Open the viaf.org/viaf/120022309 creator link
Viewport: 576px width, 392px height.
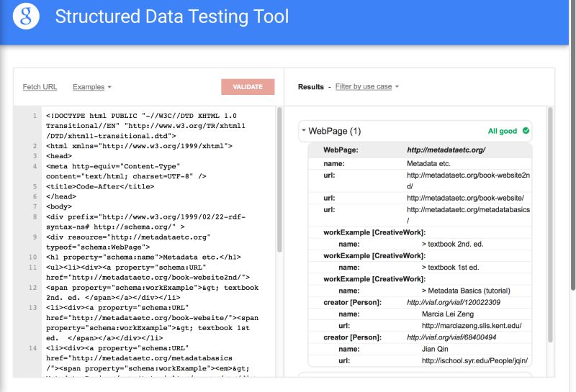pyautogui.click(x=451, y=303)
